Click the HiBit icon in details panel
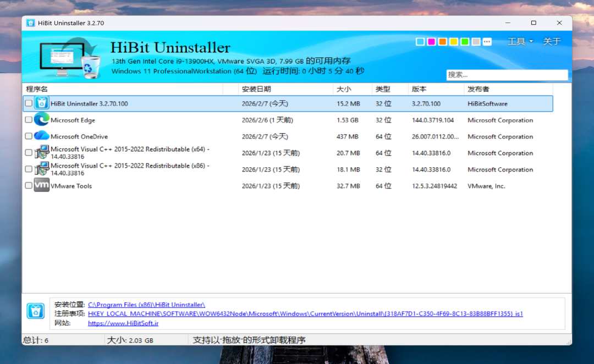This screenshot has height=364, width=594. coord(36,311)
